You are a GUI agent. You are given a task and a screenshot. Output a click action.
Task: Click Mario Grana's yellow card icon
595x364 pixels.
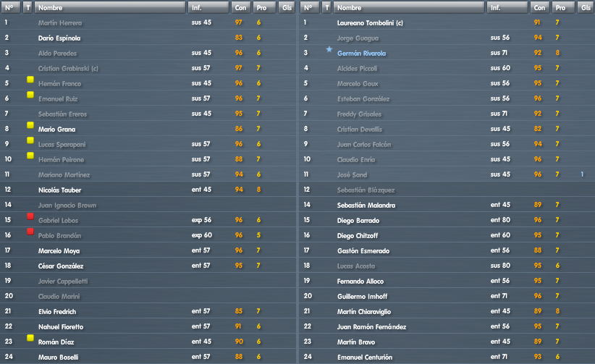pyautogui.click(x=30, y=125)
